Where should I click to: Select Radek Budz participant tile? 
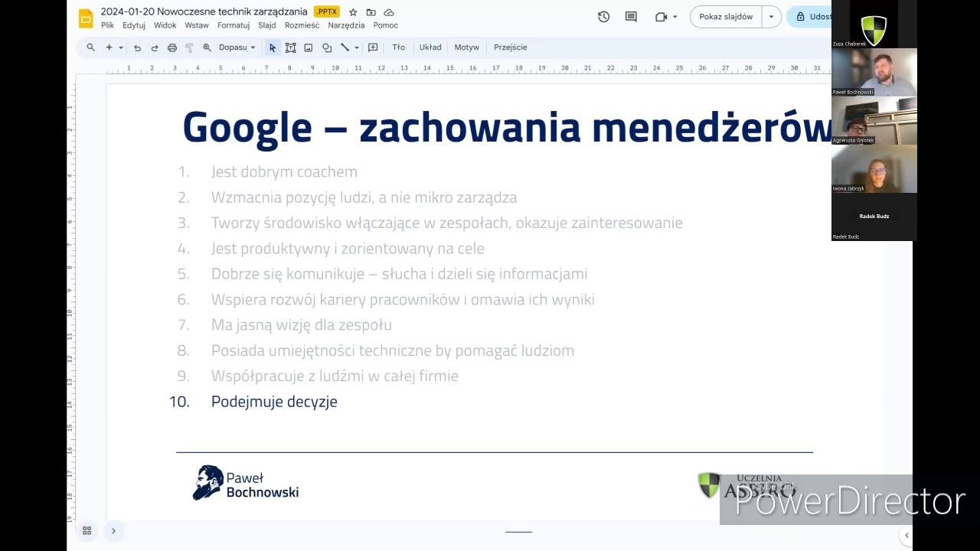(x=874, y=217)
